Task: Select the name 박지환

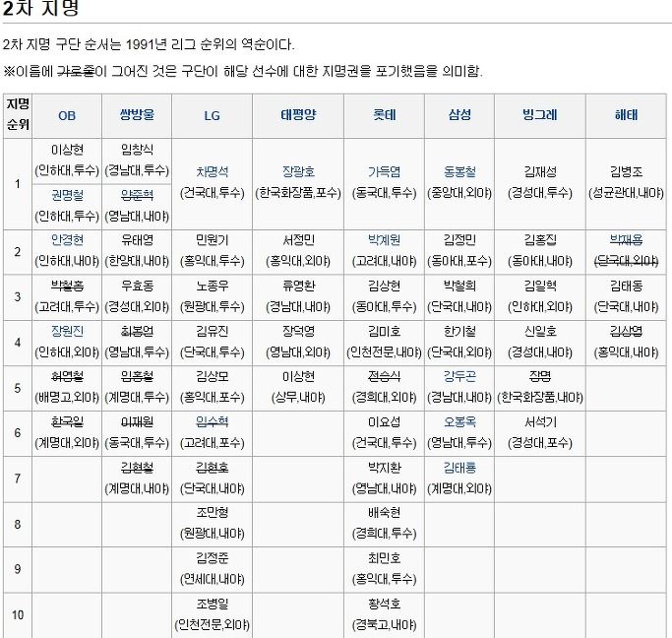Action: coord(385,468)
